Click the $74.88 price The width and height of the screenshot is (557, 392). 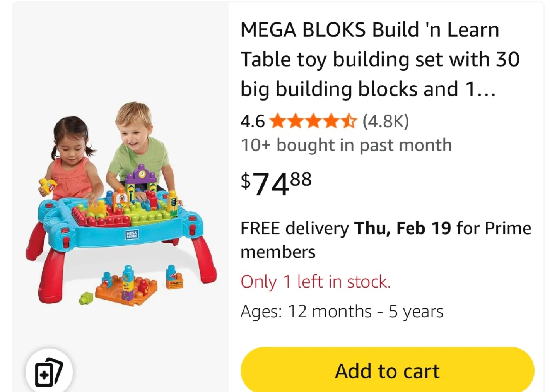(276, 183)
